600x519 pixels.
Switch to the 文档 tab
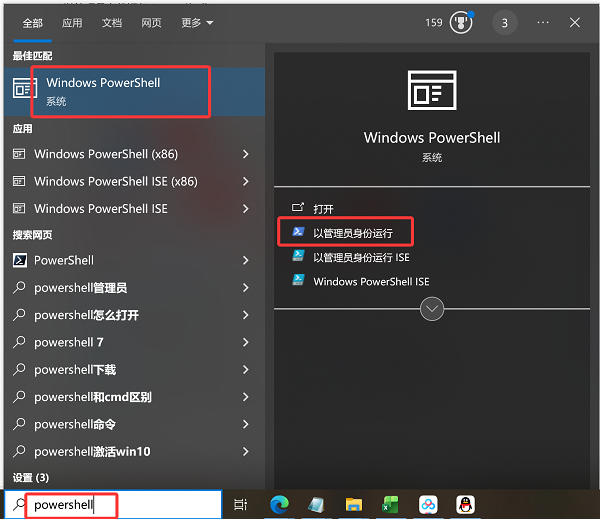[x=112, y=23]
